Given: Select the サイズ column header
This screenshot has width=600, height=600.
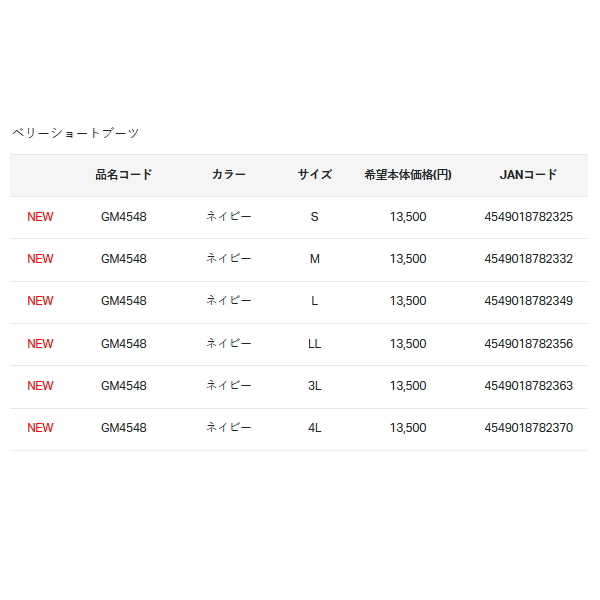Looking at the screenshot, I should [315, 175].
